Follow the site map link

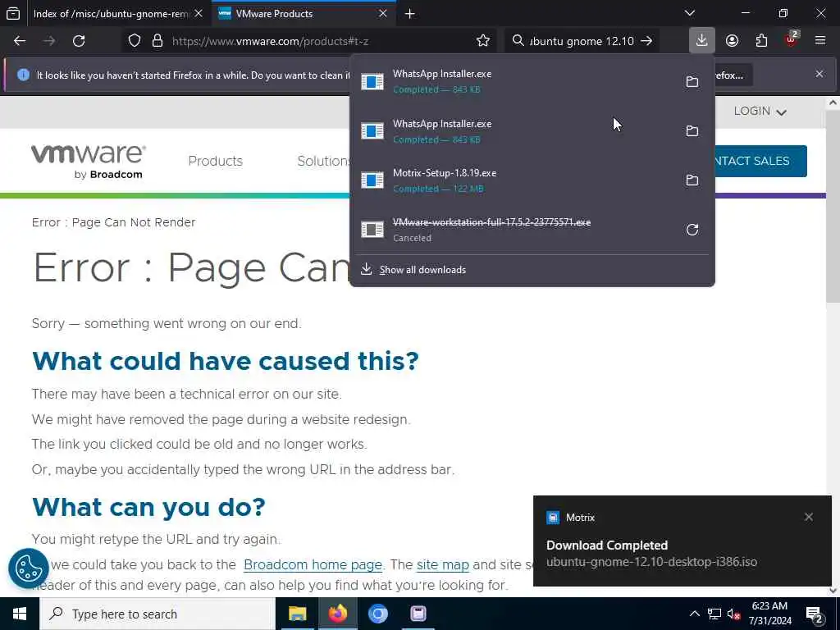[442, 564]
